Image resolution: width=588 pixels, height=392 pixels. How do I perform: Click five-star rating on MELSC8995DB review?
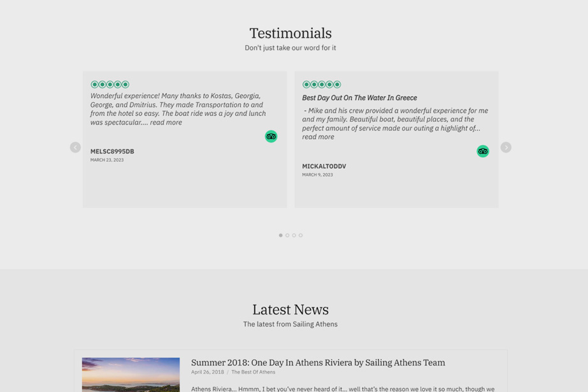pyautogui.click(x=110, y=85)
